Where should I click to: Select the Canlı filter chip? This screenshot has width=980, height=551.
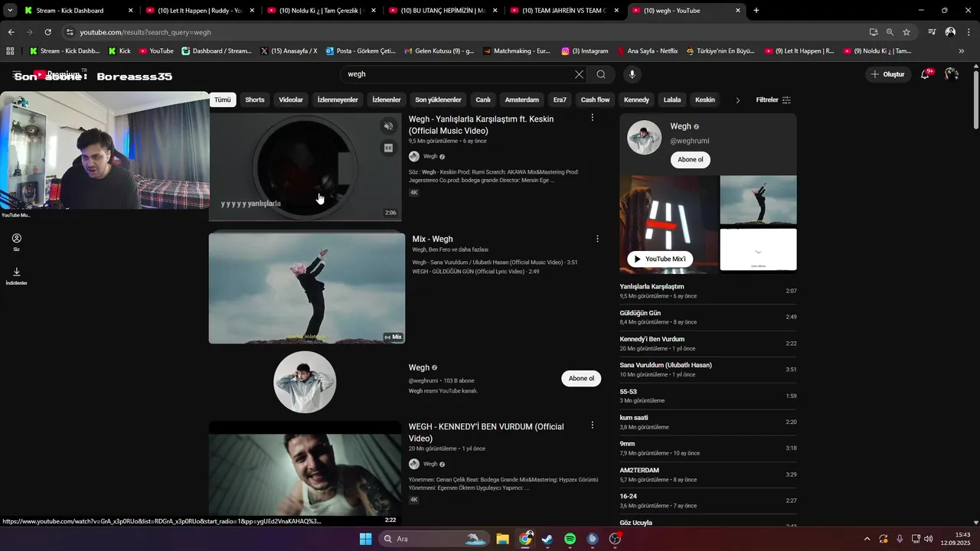point(483,99)
